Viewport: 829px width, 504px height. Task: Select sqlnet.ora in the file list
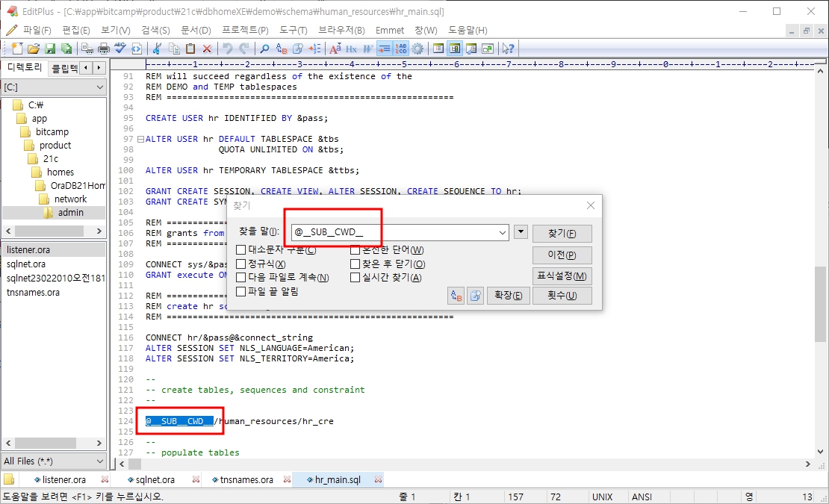tap(26, 264)
